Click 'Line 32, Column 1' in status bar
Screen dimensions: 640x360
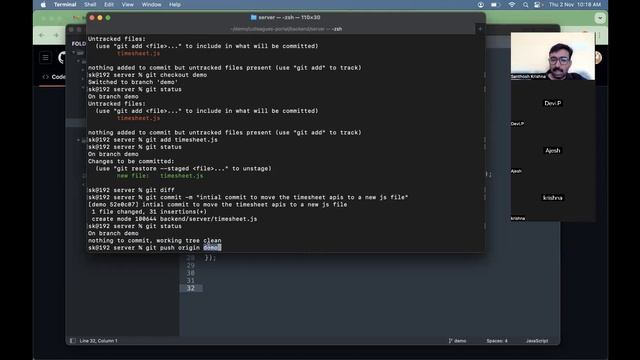(x=98, y=340)
